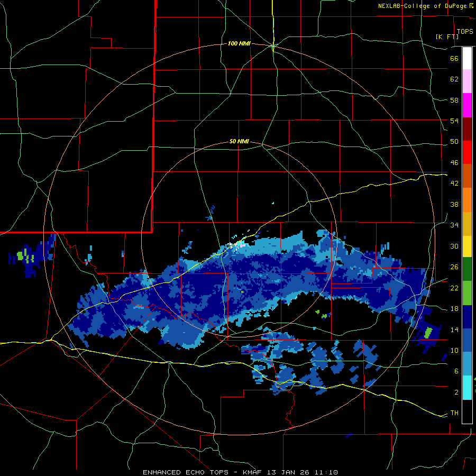
Task: Click the 58 legend value
Action: click(x=454, y=100)
